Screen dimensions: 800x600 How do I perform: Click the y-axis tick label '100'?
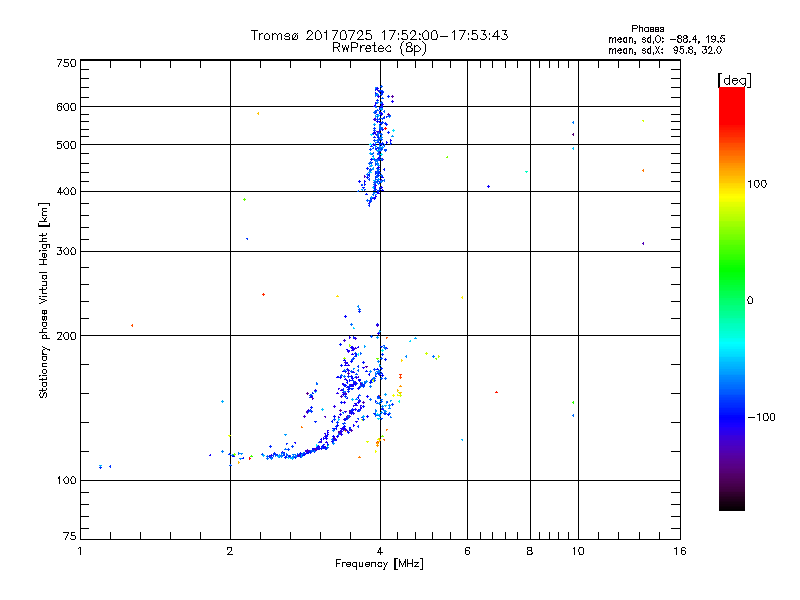coord(66,481)
